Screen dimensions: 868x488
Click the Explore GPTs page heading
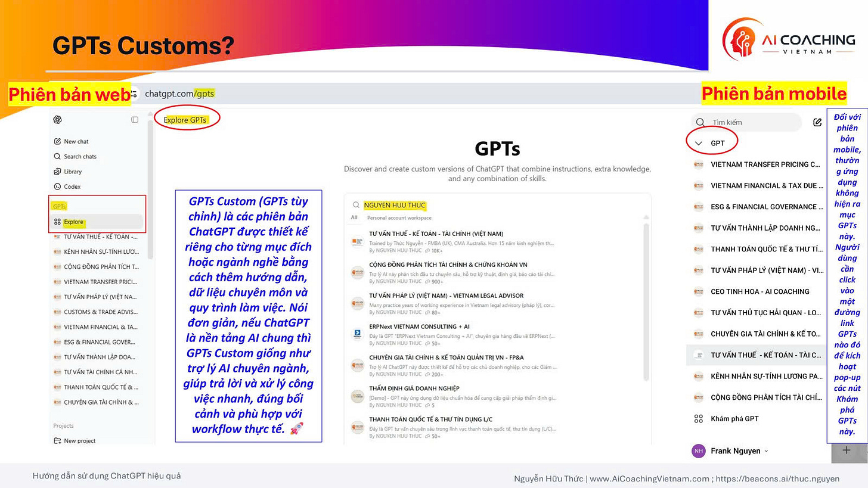pos(185,120)
